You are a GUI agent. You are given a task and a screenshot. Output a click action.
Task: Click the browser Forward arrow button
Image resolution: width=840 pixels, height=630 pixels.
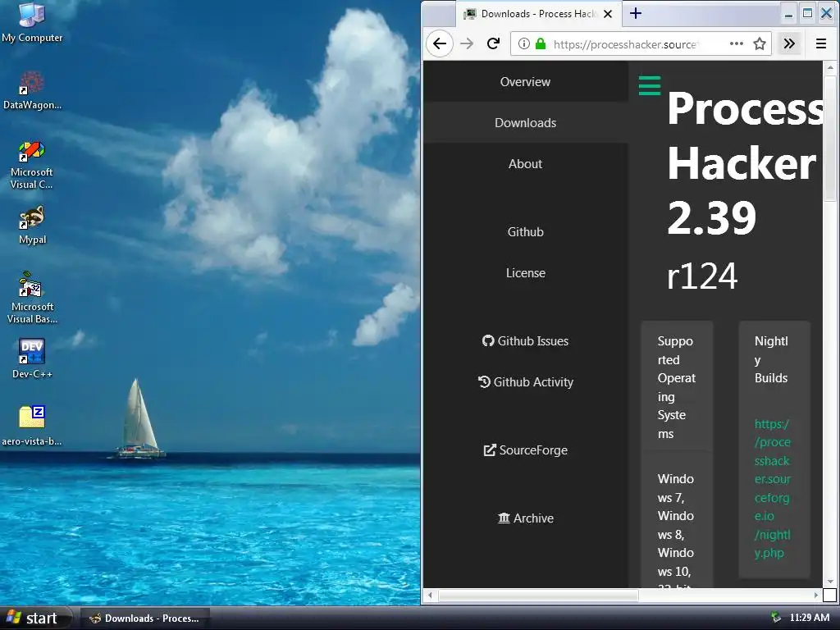(x=467, y=44)
